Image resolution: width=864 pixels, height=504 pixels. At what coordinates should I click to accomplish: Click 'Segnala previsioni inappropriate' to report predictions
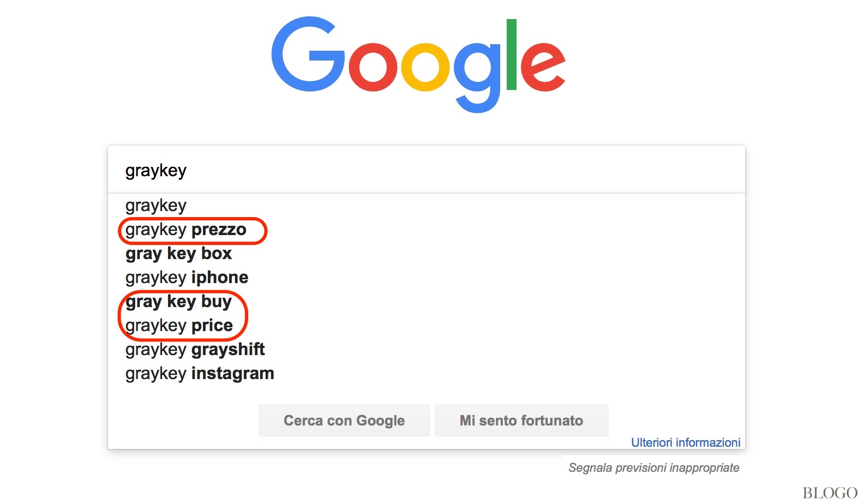(x=654, y=467)
